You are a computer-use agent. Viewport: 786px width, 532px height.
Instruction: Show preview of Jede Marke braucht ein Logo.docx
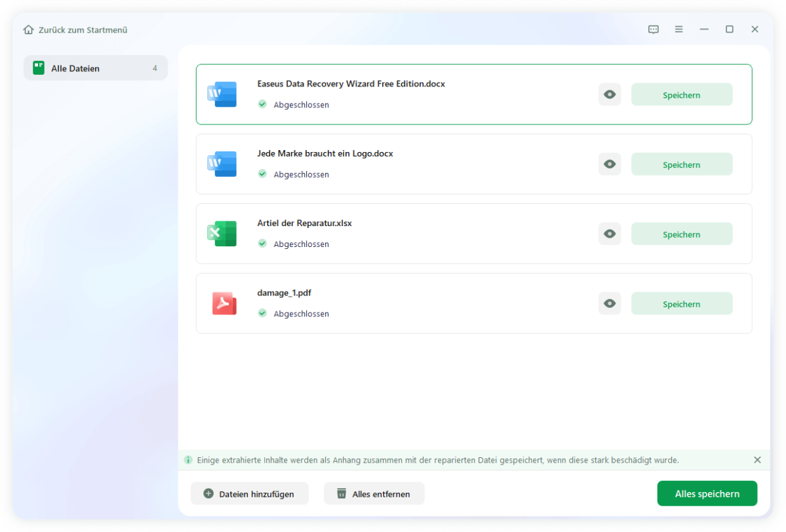point(609,164)
